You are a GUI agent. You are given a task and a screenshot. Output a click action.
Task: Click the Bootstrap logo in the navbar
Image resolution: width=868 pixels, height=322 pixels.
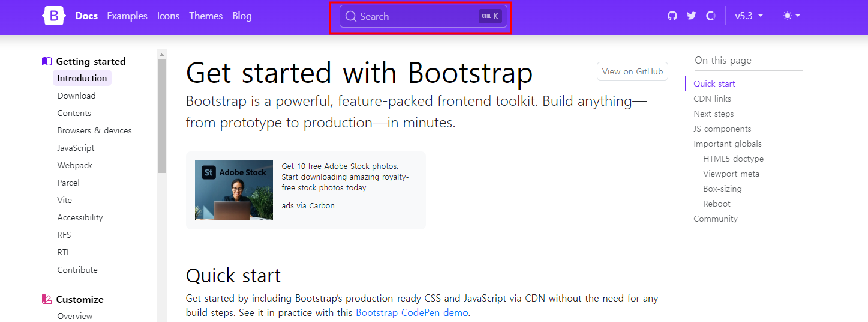(53, 16)
